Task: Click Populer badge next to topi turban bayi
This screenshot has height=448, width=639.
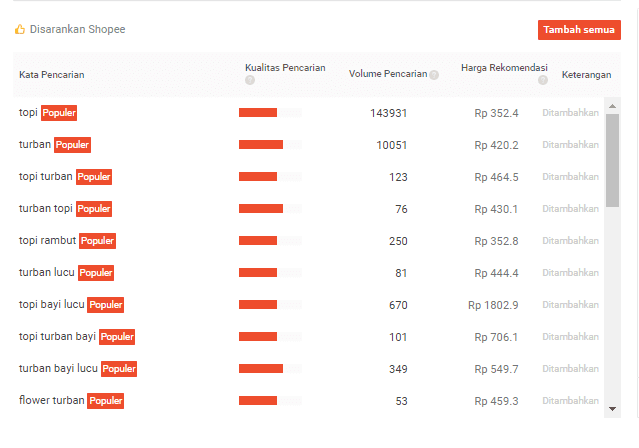Action: [x=117, y=337]
